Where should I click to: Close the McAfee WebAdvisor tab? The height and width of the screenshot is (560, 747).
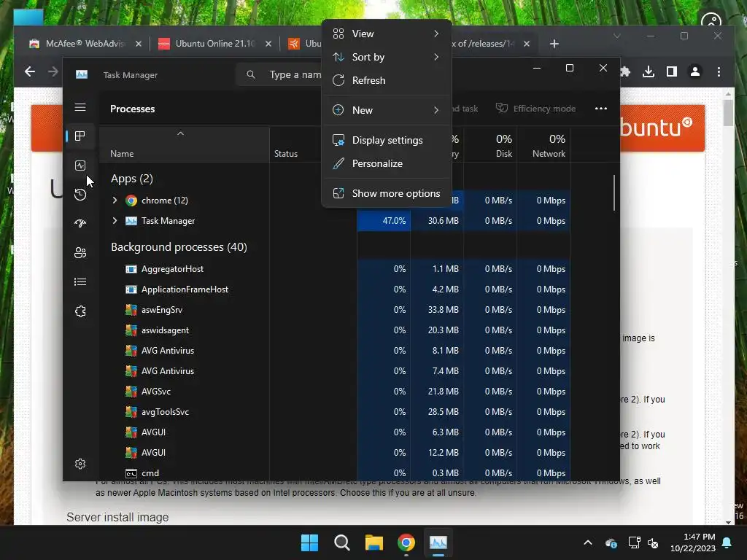tap(138, 44)
